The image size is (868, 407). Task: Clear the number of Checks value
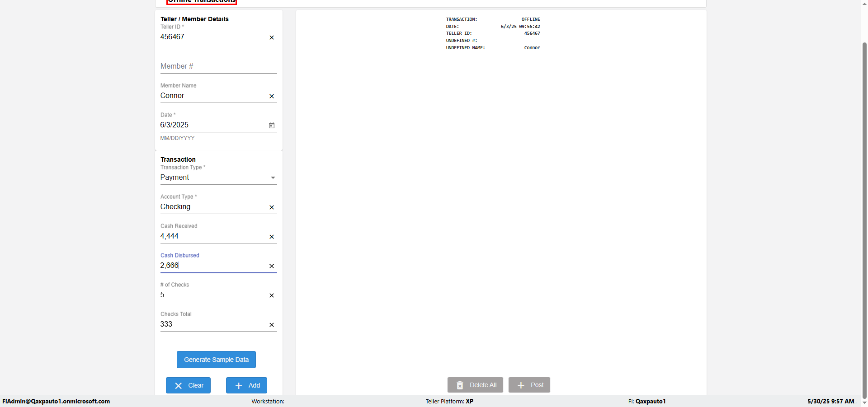(272, 295)
